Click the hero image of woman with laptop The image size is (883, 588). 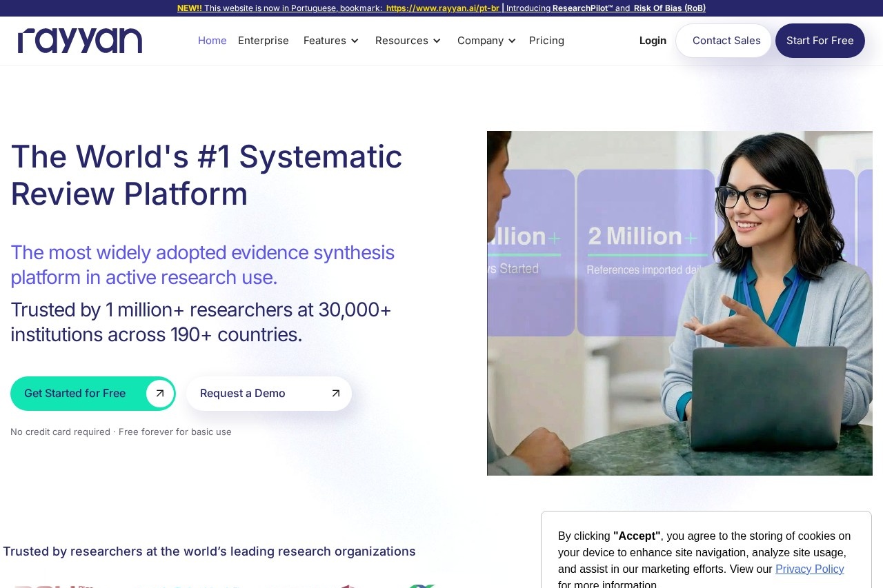pos(679,303)
